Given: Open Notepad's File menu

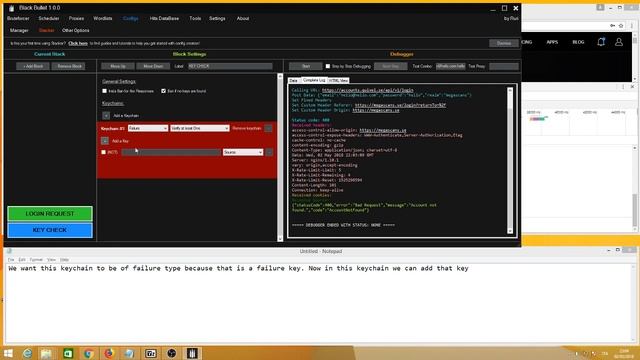Looking at the screenshot, I should [x=11, y=260].
